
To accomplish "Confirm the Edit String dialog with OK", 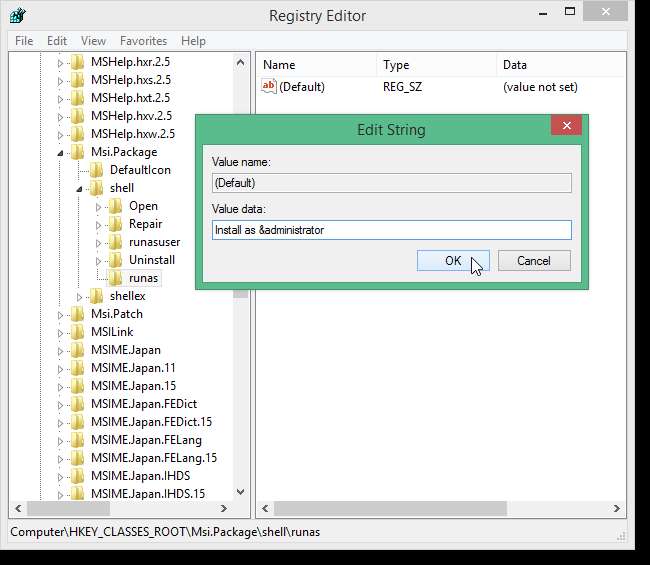I will point(453,261).
